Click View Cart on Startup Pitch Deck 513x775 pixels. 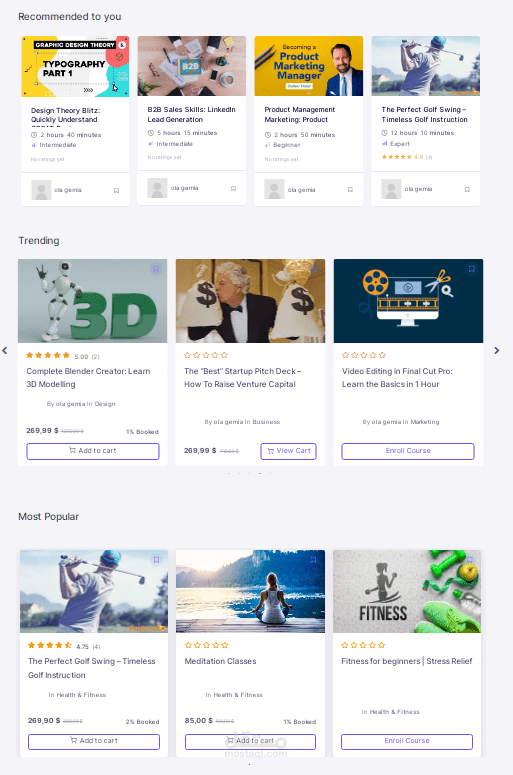pos(289,451)
